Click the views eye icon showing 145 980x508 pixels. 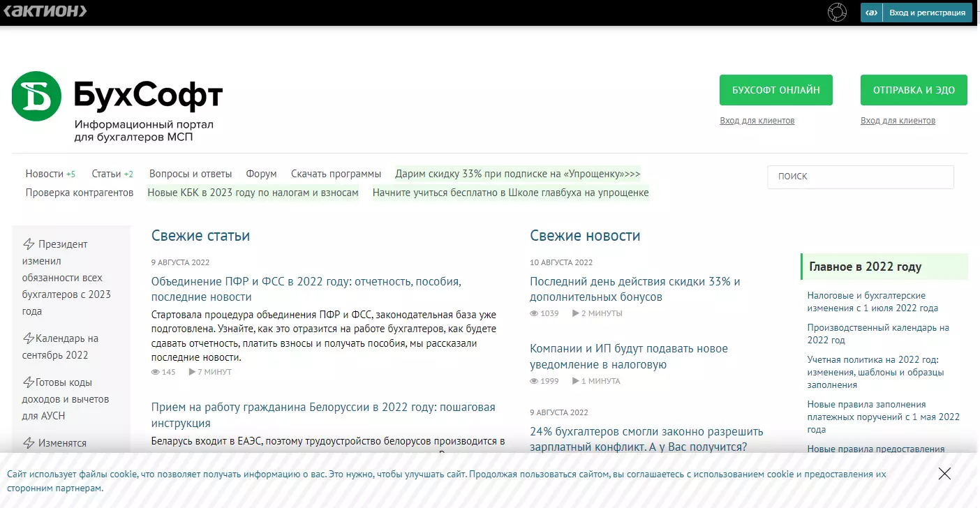(156, 372)
